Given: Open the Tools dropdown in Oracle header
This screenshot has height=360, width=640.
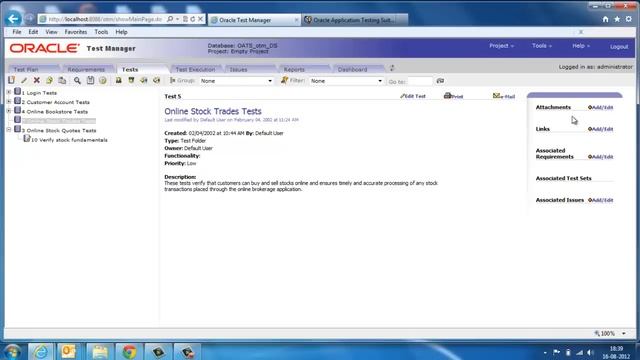Looking at the screenshot, I should coord(542,46).
